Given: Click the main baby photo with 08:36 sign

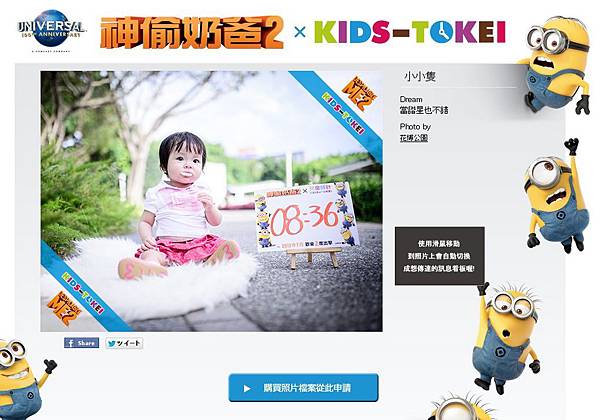Looking at the screenshot, I should click(x=212, y=201).
